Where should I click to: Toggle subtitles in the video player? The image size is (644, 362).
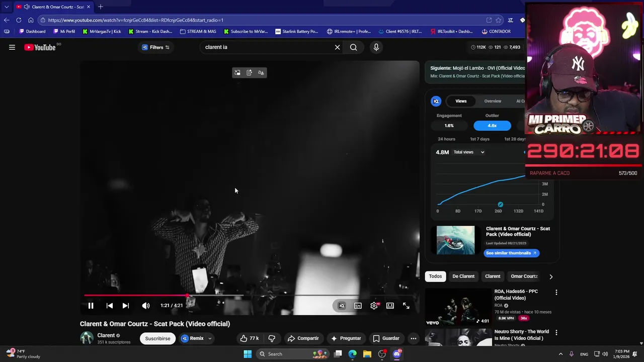pyautogui.click(x=358, y=306)
